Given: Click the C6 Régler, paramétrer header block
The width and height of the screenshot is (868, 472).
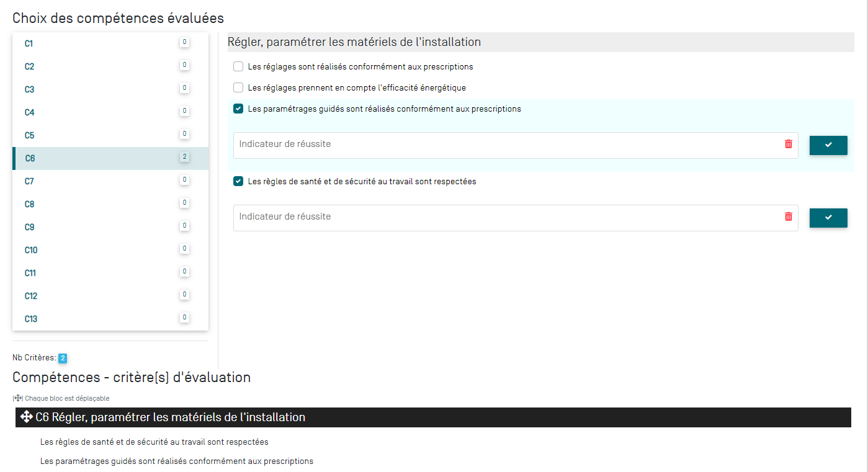Looking at the screenshot, I should [x=434, y=417].
